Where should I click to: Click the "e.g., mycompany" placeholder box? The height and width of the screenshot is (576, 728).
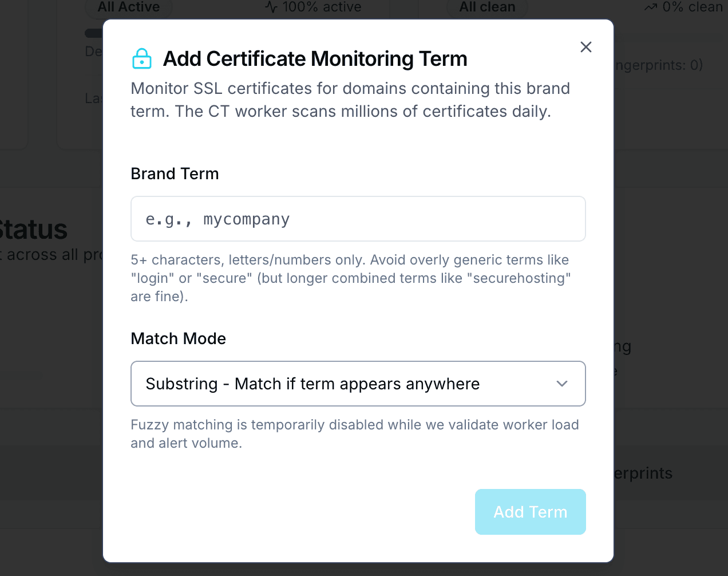[x=358, y=219]
